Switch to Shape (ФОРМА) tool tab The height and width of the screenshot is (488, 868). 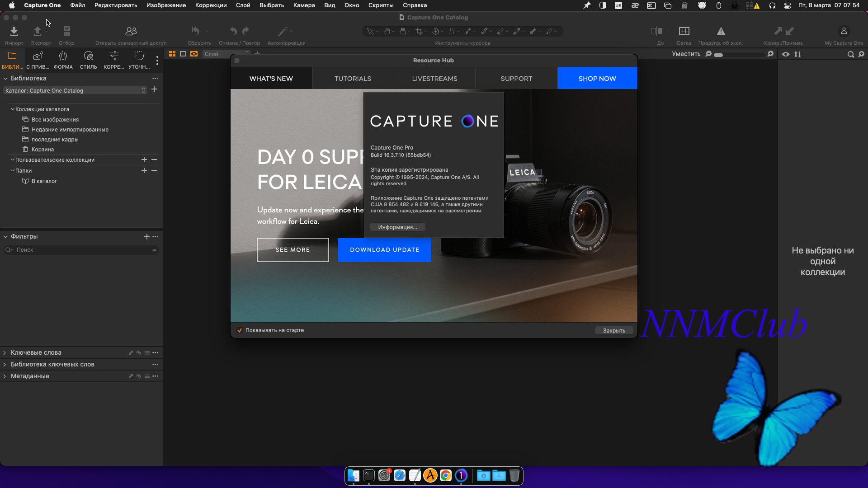tap(63, 60)
